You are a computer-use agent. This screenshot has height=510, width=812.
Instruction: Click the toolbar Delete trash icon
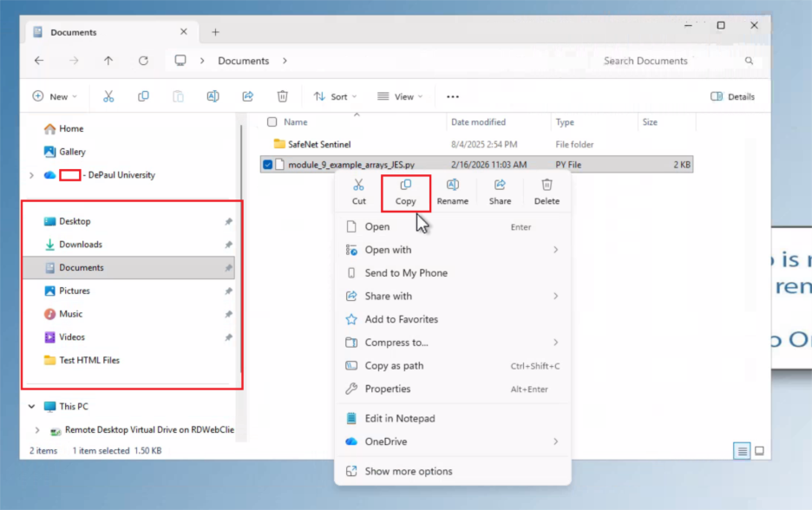pos(282,96)
